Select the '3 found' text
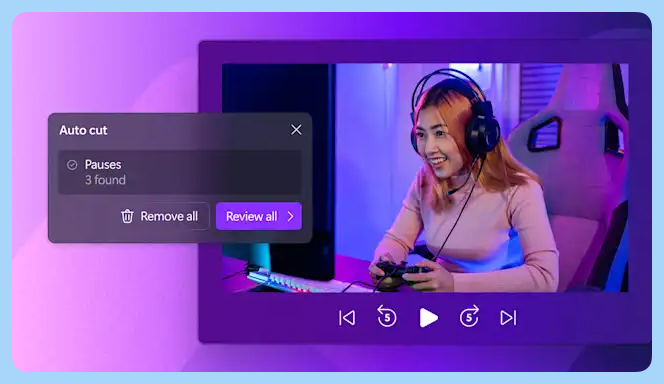This screenshot has width=664, height=384. pyautogui.click(x=105, y=180)
